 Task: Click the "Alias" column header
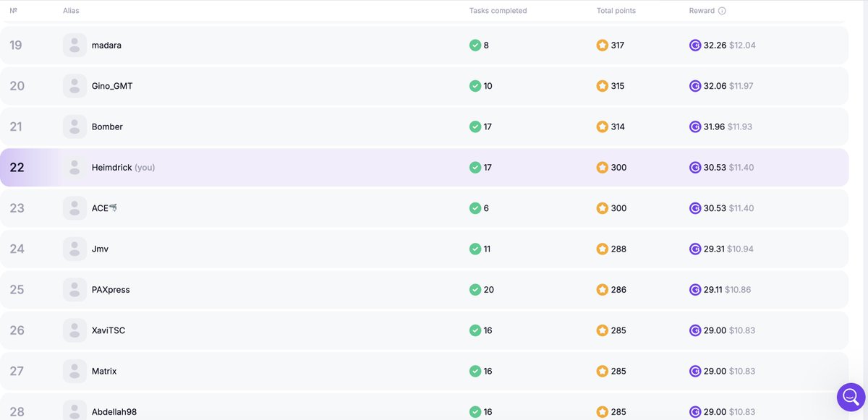[x=71, y=11]
